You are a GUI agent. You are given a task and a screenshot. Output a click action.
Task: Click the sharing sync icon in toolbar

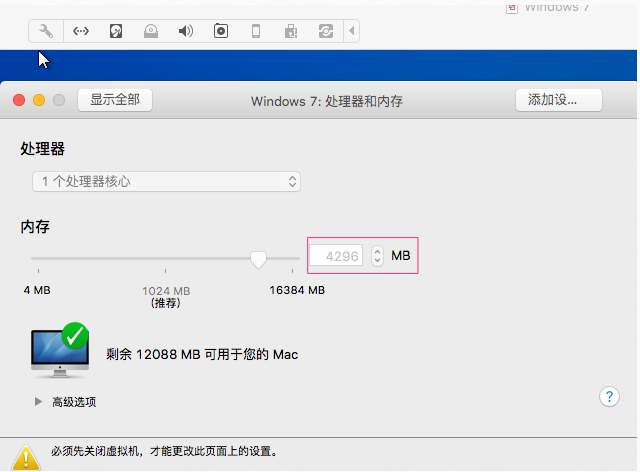click(x=326, y=31)
